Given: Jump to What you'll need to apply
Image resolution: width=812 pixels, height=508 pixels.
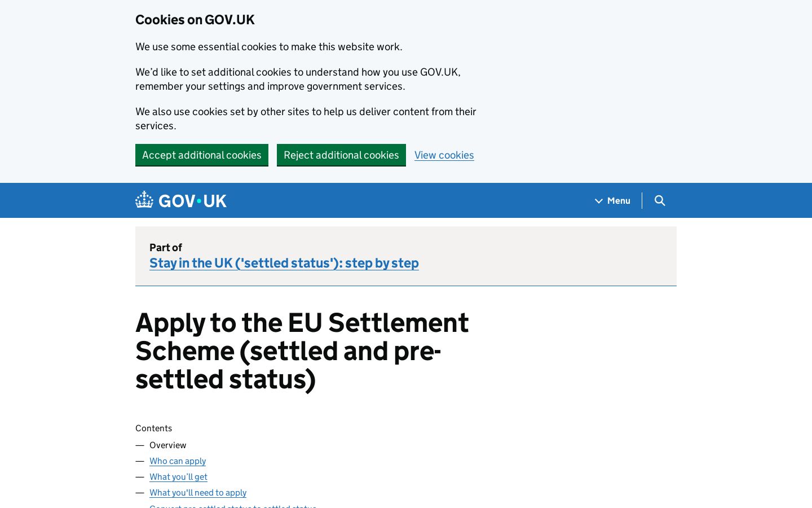Looking at the screenshot, I should pos(198,492).
